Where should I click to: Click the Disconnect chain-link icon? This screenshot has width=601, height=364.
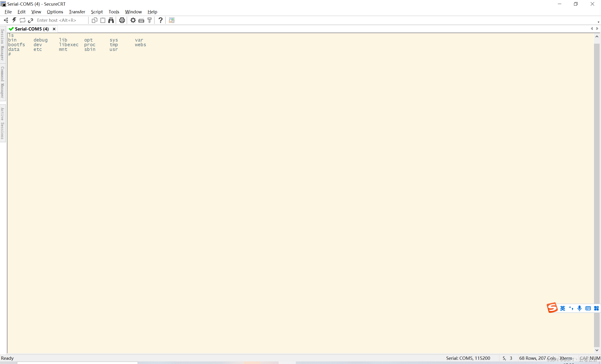pos(31,20)
